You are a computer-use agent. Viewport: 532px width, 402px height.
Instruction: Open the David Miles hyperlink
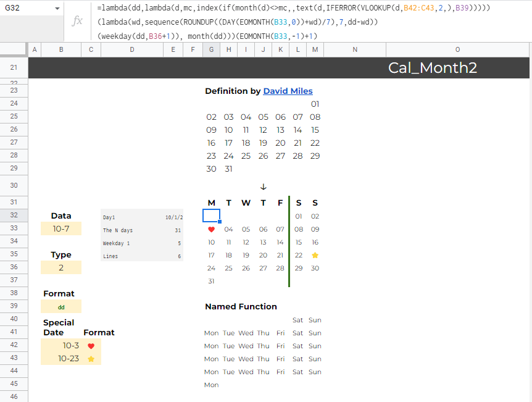tap(288, 91)
